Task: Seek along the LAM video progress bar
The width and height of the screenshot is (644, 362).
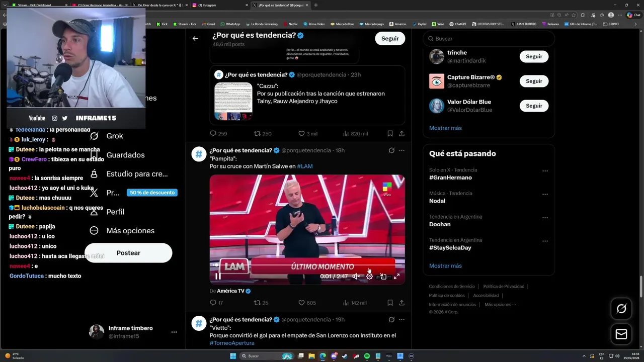Action: click(x=307, y=265)
